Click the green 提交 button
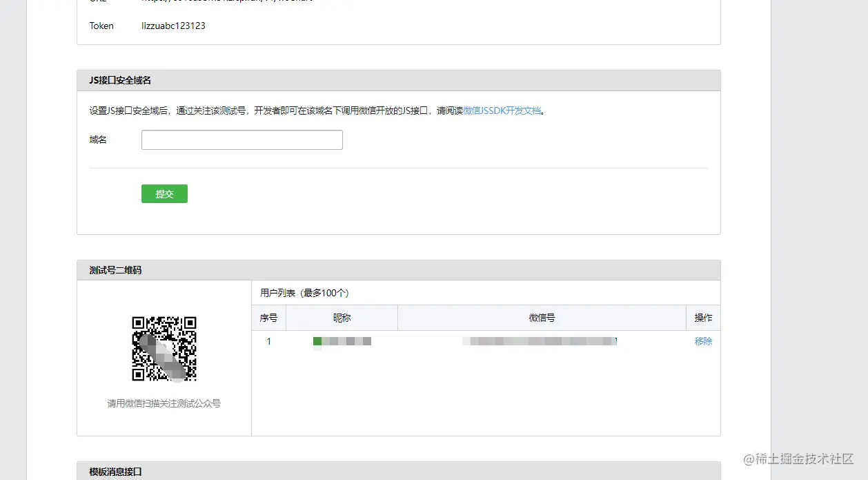The image size is (868, 480). click(164, 194)
